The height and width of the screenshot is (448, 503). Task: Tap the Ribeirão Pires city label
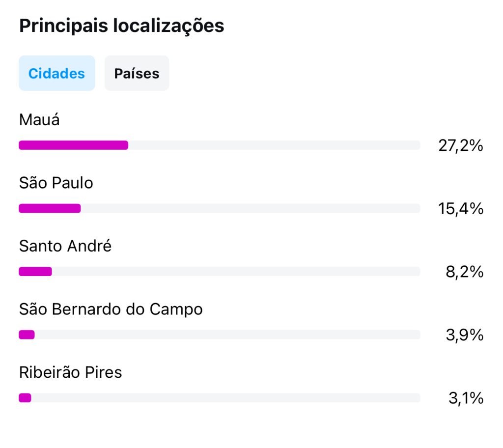[x=70, y=372]
